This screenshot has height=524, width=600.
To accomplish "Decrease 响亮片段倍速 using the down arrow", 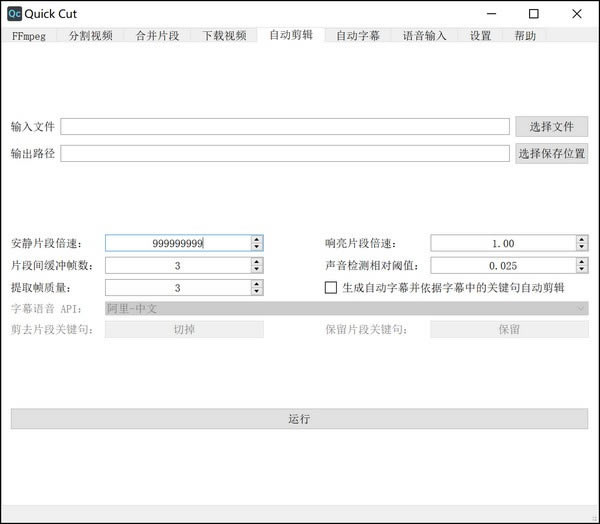I will (x=582, y=247).
